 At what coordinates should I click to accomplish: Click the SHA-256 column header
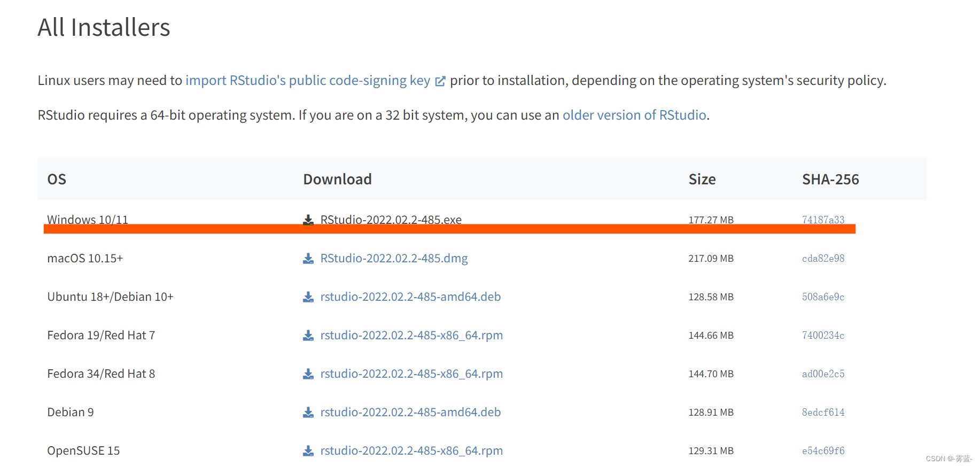pyautogui.click(x=830, y=179)
